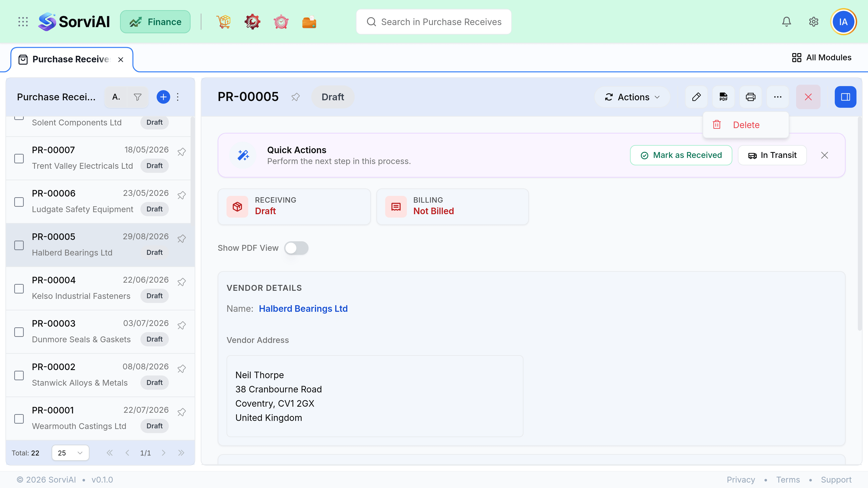Print the PR-00005 record
Screen dimensions: 868x488
coord(750,97)
